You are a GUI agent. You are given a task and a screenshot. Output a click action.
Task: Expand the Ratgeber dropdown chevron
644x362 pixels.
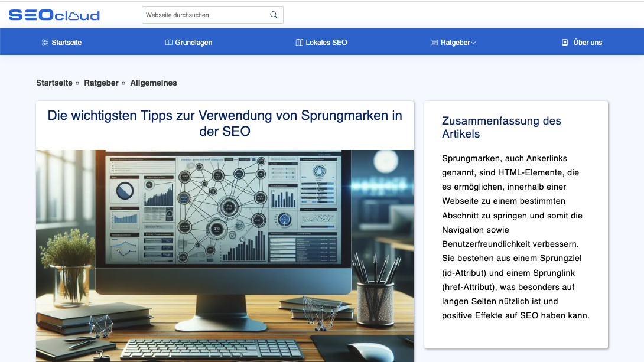click(x=473, y=43)
